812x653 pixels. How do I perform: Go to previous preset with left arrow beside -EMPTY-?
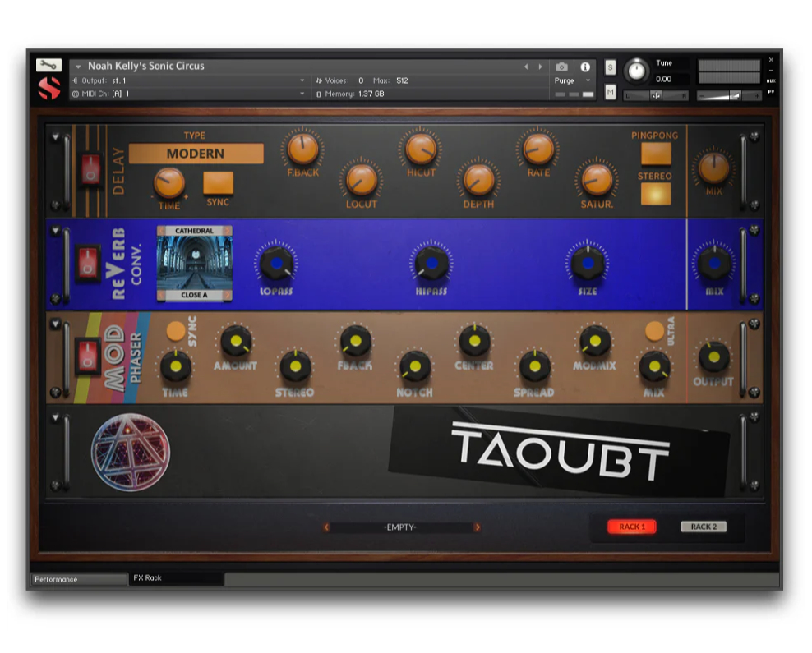(326, 527)
